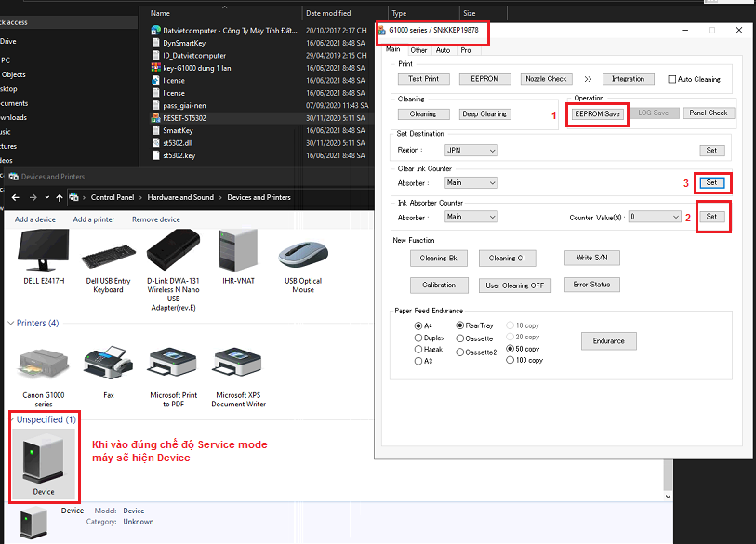
Task: Select the USB Optical Mouse icon
Action: pos(303,254)
